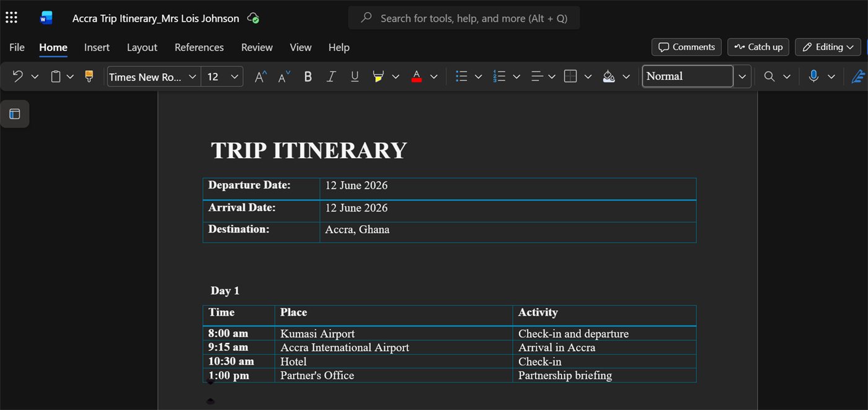Apply the shading paint bucket fill
Screen dimensions: 868x410
pos(609,76)
